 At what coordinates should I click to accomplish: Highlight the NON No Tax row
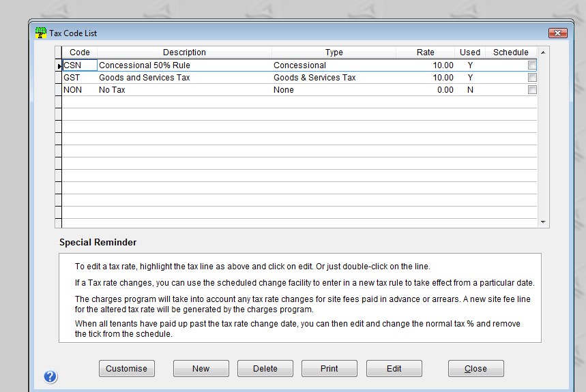point(184,90)
